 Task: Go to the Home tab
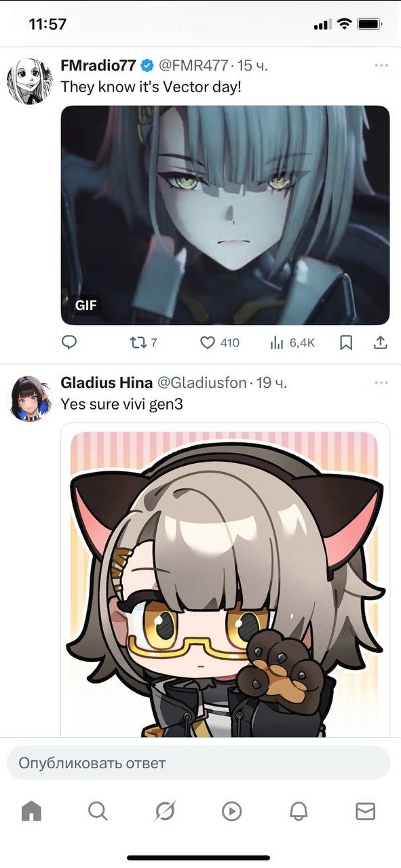[x=32, y=811]
